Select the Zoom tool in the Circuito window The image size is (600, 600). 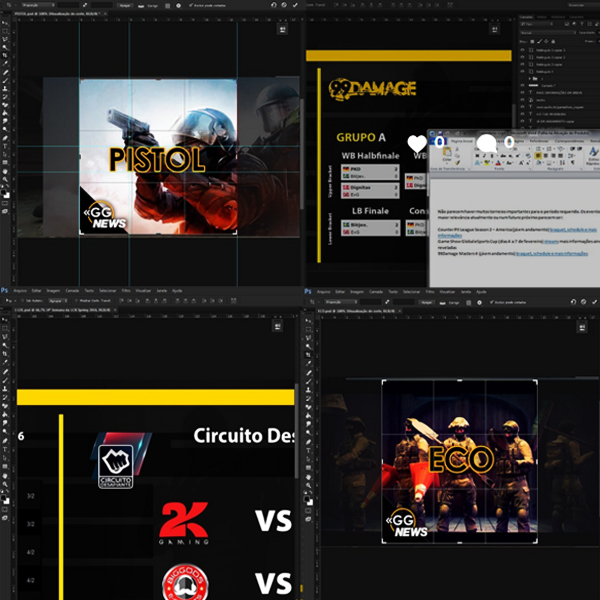point(5,484)
